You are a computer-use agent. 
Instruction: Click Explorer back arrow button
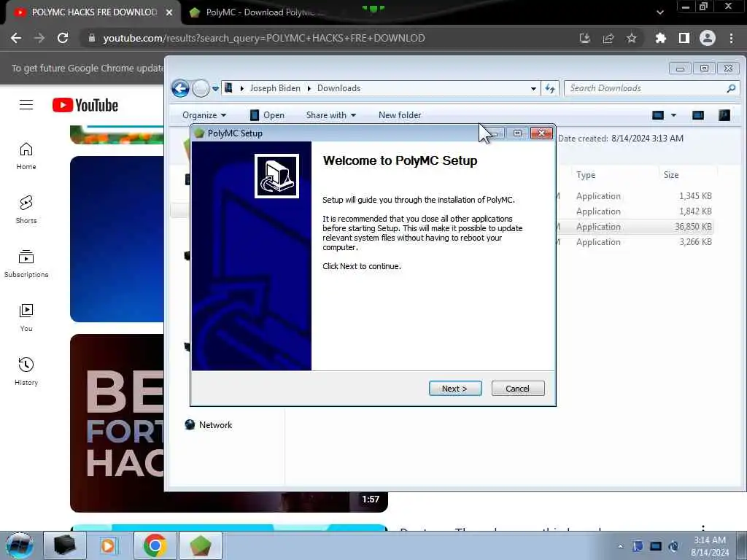pyautogui.click(x=180, y=88)
